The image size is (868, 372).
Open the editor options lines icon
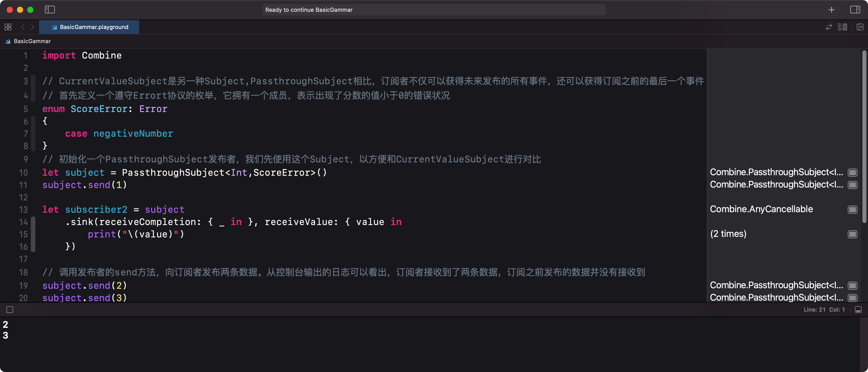[x=842, y=27]
